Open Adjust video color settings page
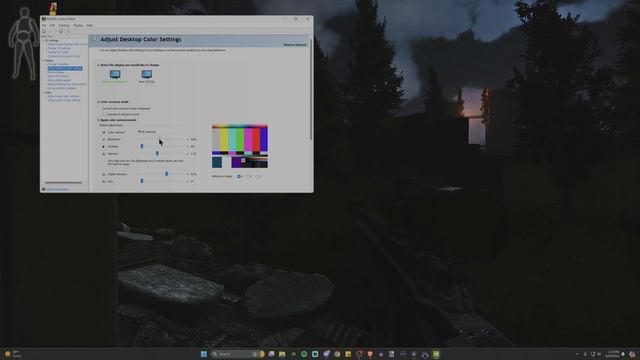Image resolution: width=640 pixels, height=360 pixels. [x=63, y=96]
